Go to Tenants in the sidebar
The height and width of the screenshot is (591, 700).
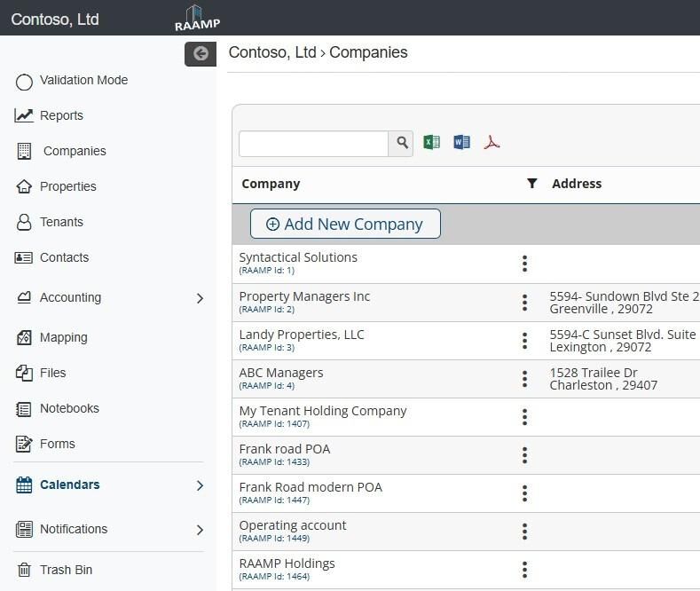61,222
